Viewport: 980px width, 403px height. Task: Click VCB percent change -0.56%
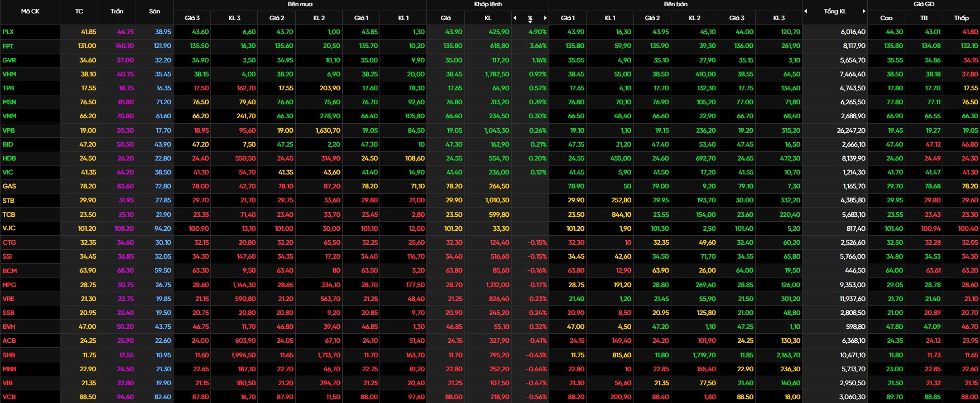[537, 397]
